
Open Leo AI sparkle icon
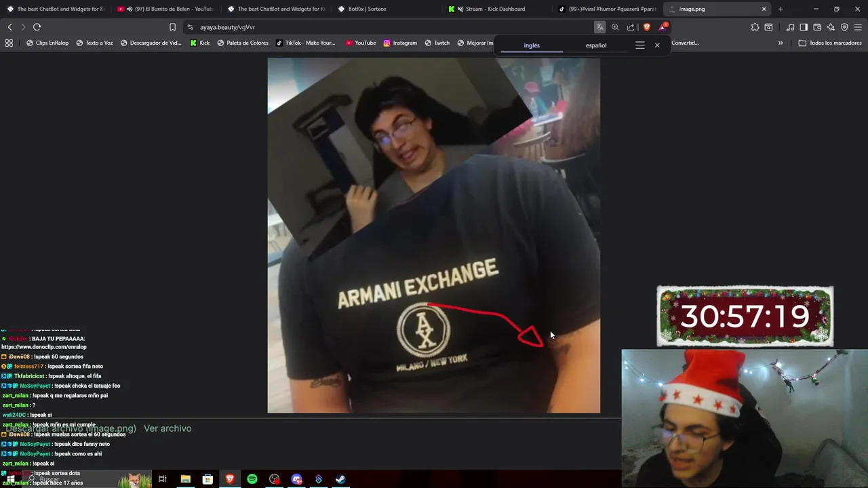pyautogui.click(x=831, y=27)
